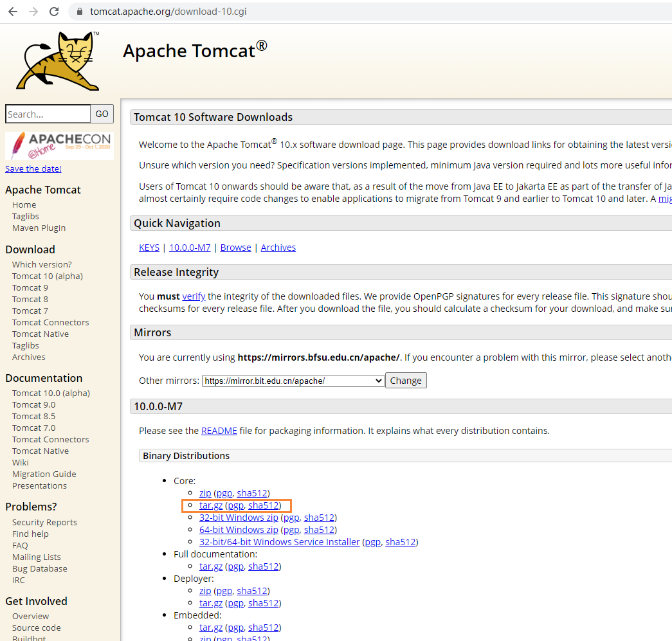Download 64-bit Windows zip
Image resolution: width=672 pixels, height=641 pixels.
point(239,530)
